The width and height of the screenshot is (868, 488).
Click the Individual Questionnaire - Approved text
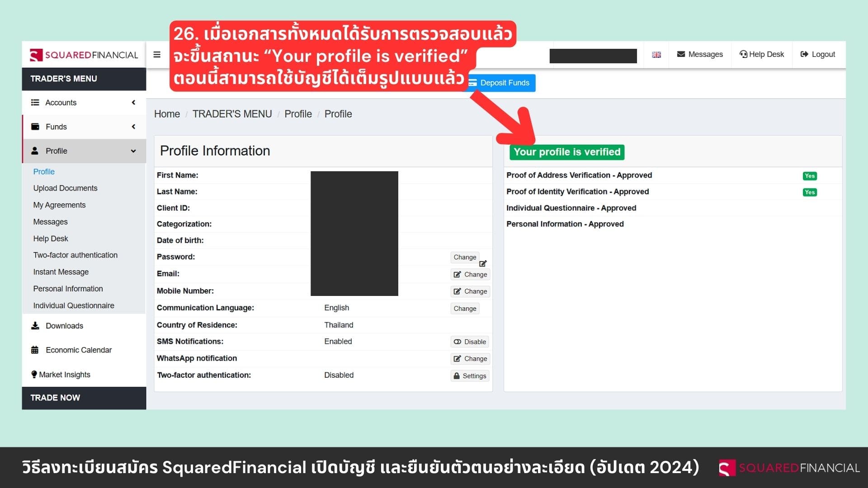[571, 208]
